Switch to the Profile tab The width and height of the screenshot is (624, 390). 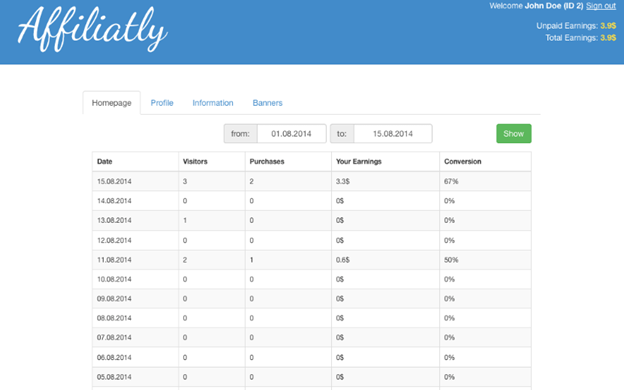pos(162,103)
